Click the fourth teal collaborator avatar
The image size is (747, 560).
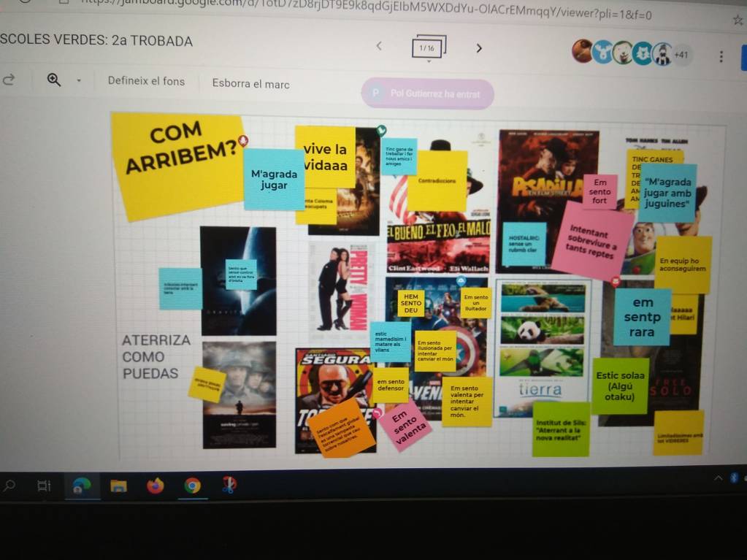click(642, 53)
